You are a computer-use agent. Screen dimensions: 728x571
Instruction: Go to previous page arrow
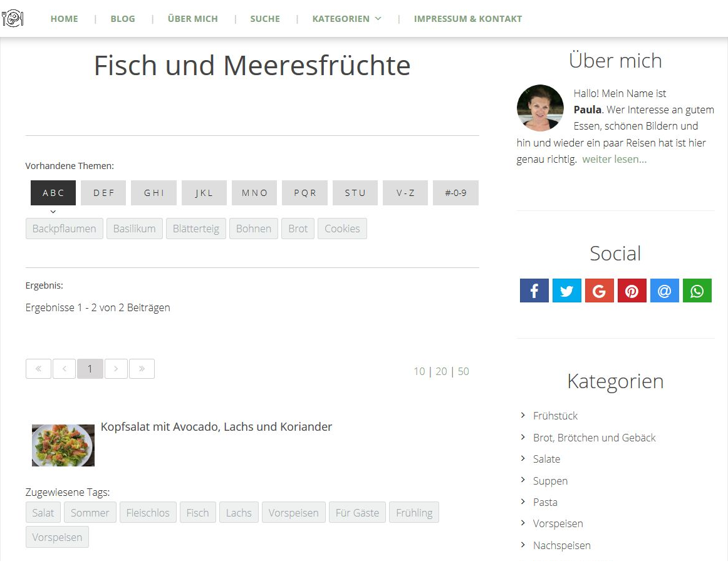tap(65, 369)
